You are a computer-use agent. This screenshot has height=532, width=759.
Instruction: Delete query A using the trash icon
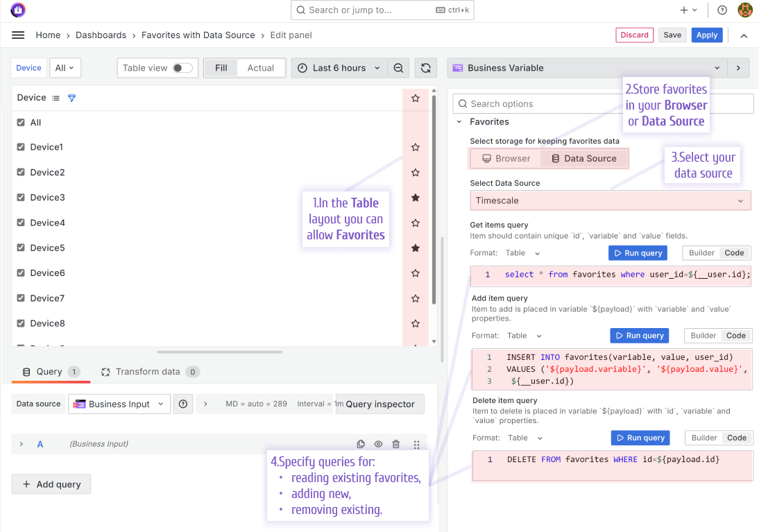(x=396, y=443)
